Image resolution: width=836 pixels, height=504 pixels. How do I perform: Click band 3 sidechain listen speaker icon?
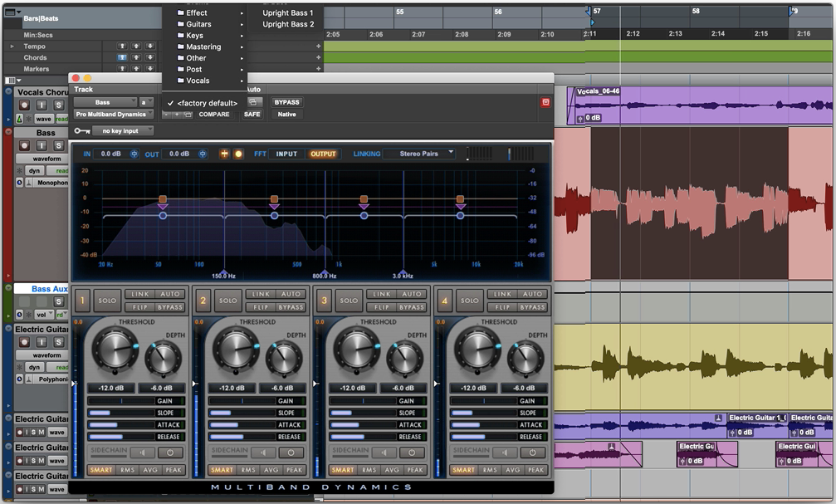384,453
